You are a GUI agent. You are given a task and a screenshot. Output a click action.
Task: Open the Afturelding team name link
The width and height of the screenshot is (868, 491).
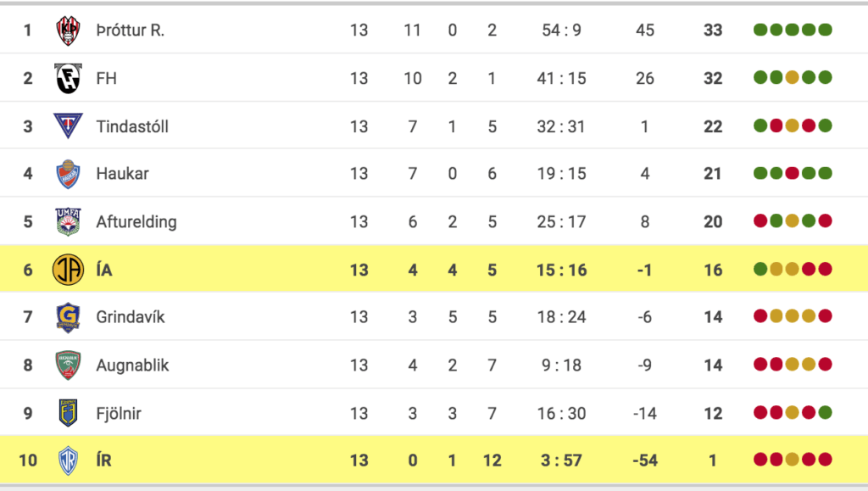(136, 222)
